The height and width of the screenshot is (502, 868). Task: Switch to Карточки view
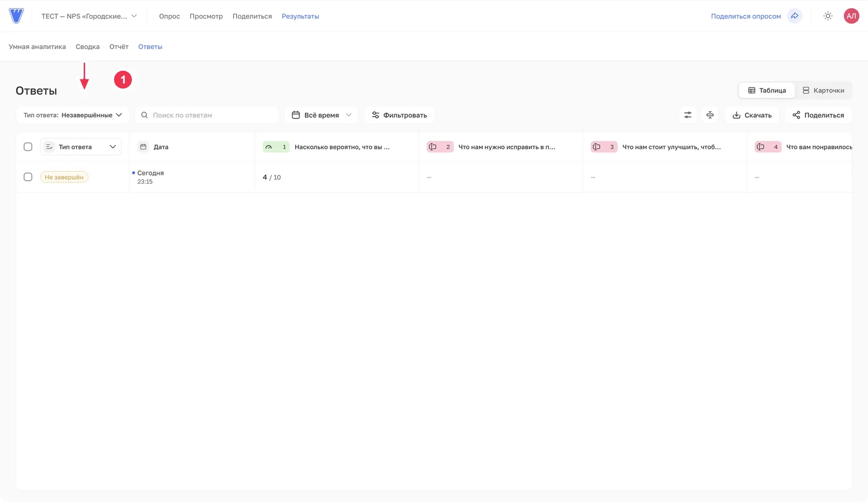(823, 91)
